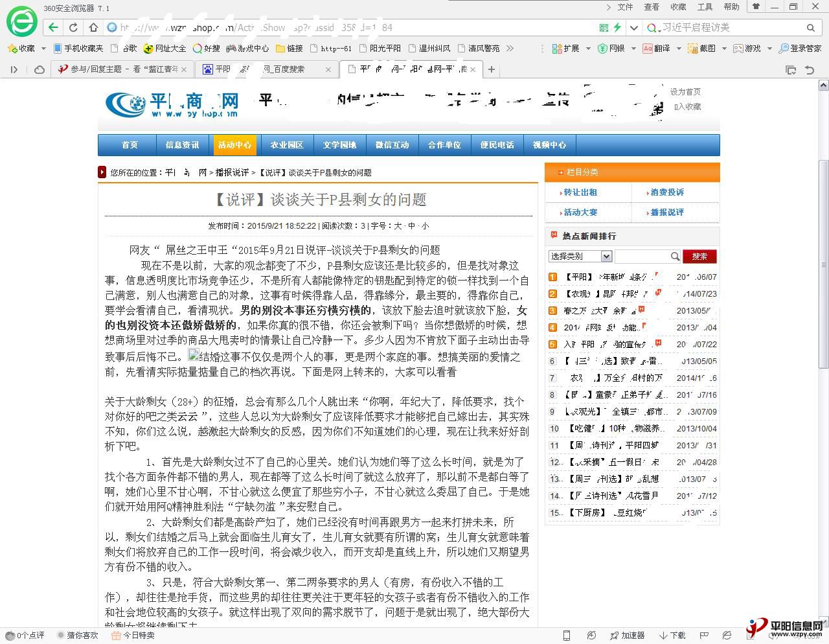Select 大 font size option
Image resolution: width=829 pixels, height=644 pixels.
click(x=398, y=226)
